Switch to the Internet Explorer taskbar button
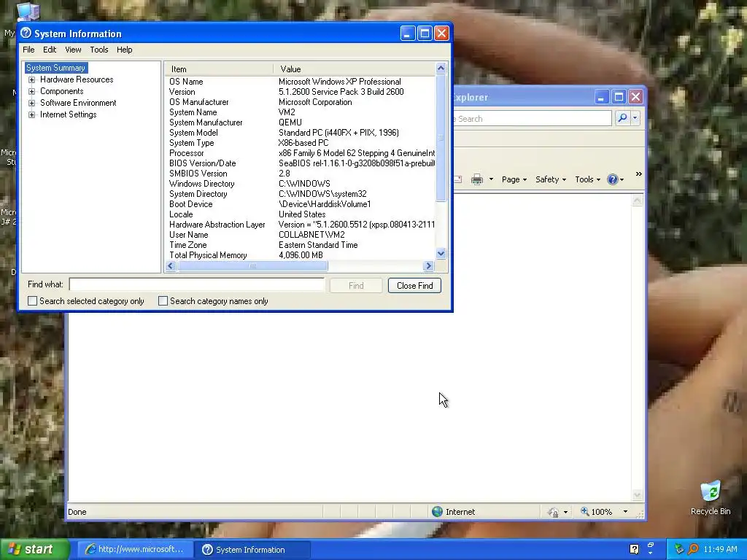The height and width of the screenshot is (560, 747). (135, 550)
